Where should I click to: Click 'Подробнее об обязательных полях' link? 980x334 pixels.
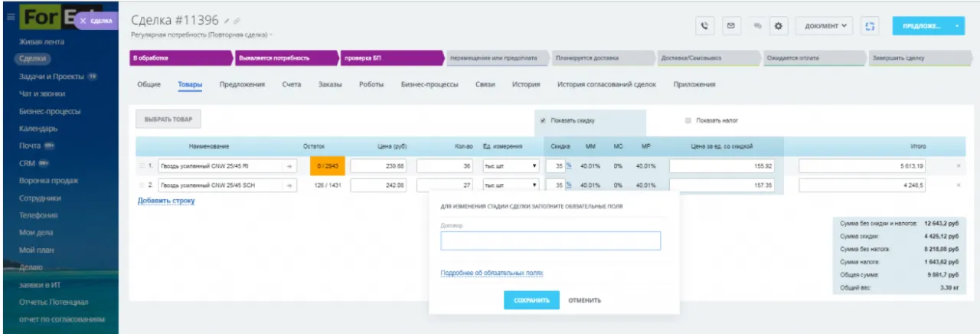point(492,273)
